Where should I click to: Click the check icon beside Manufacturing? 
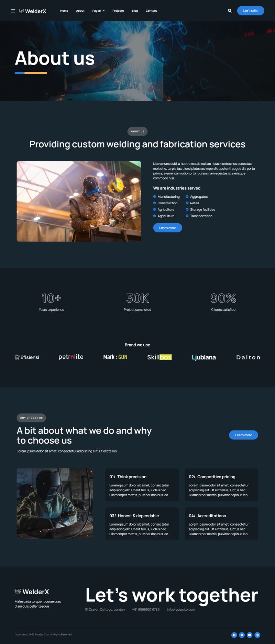tap(155, 197)
